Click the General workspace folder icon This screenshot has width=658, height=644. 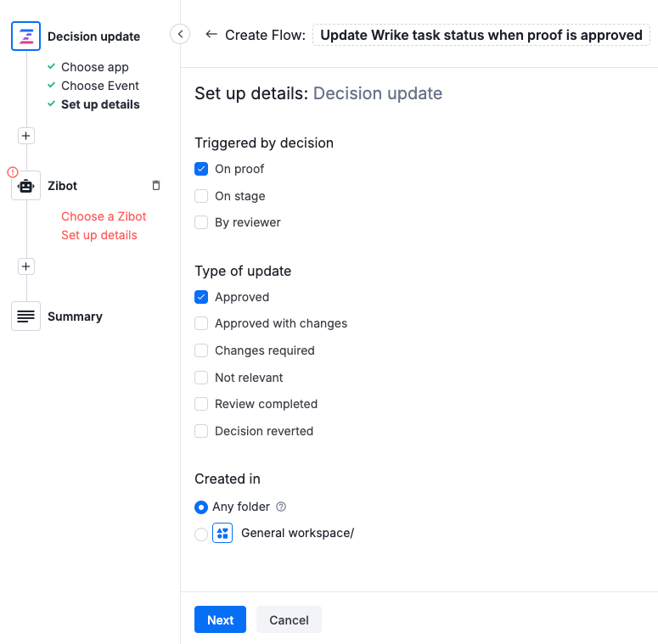coord(222,534)
